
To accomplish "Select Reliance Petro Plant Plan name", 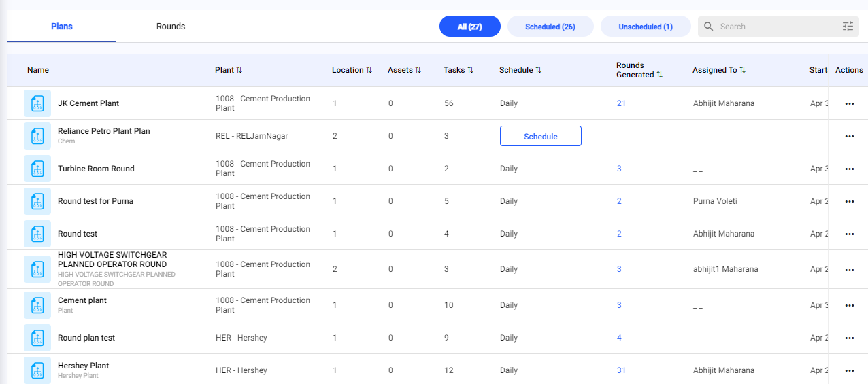I will pos(104,131).
